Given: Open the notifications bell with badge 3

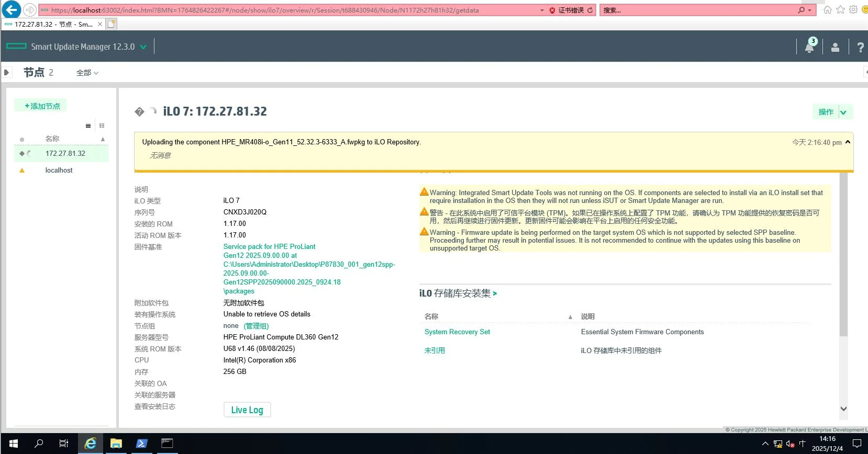Looking at the screenshot, I should pyautogui.click(x=809, y=47).
